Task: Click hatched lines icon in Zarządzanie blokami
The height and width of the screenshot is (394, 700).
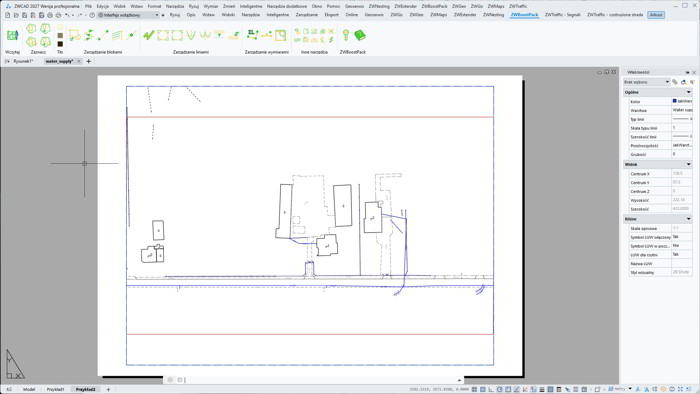Action: [x=117, y=35]
